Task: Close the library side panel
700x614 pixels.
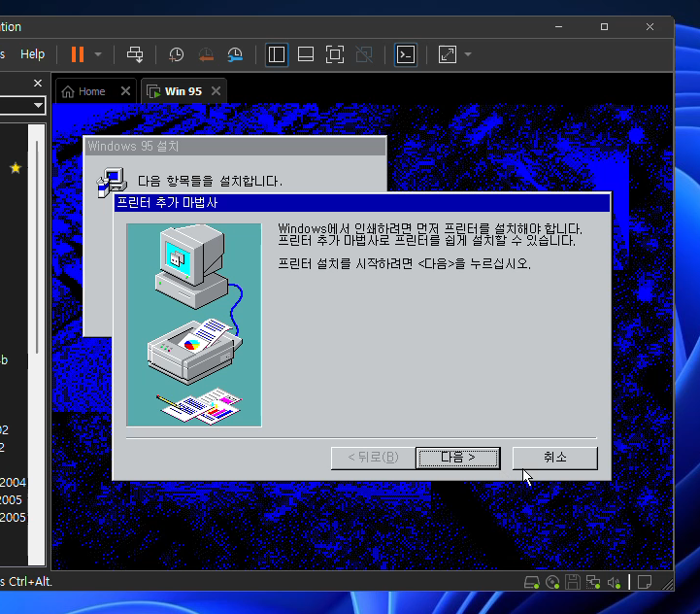Action: pyautogui.click(x=38, y=84)
